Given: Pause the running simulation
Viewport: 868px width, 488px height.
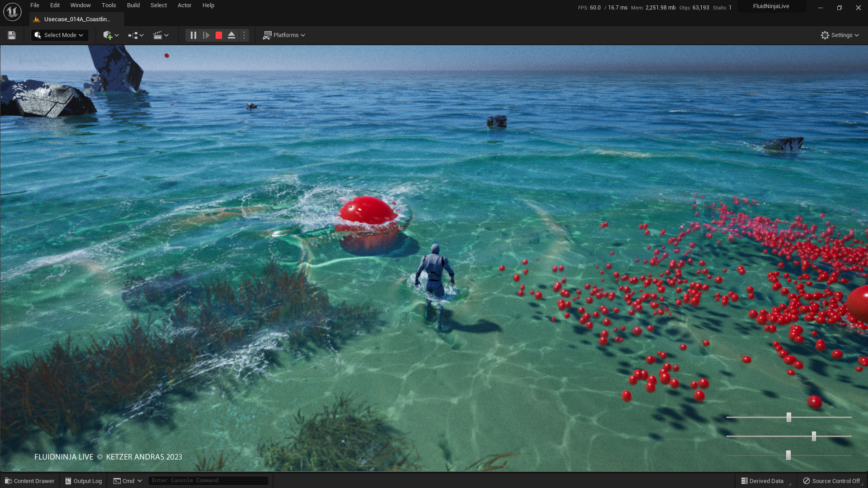Looking at the screenshot, I should pos(193,35).
